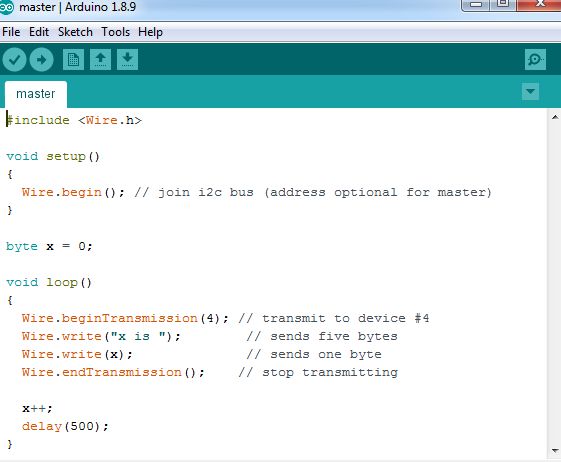
Task: Click 'Wire.write(x);' in the code
Action: click(x=77, y=354)
